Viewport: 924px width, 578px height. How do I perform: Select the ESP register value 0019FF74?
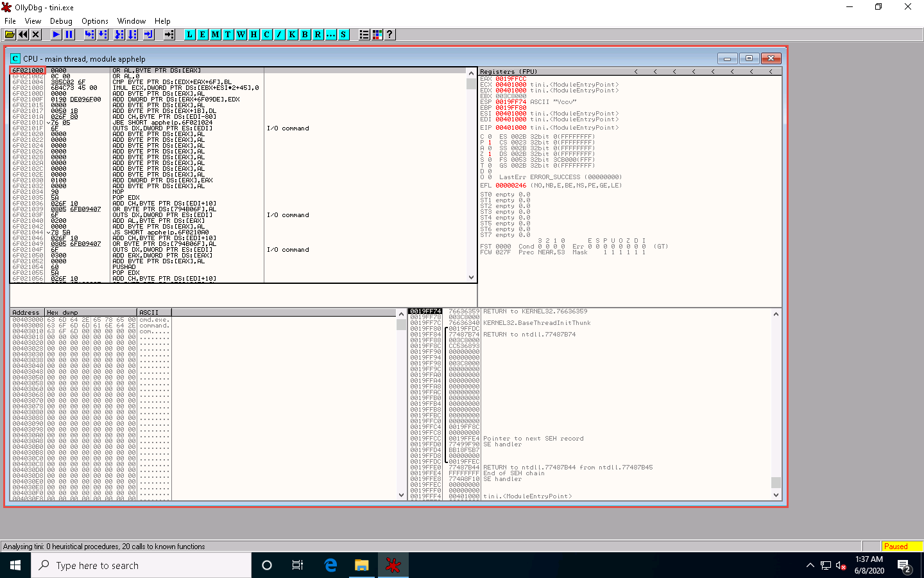[x=511, y=102]
